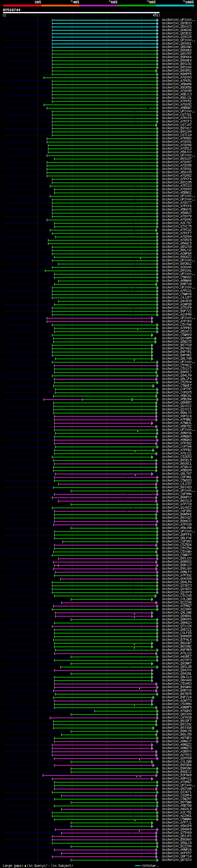This screenshot has height=868, width=197.
Task: Select the UniRef100_B9HPS7 label
Action: pyautogui.click(x=176, y=497)
